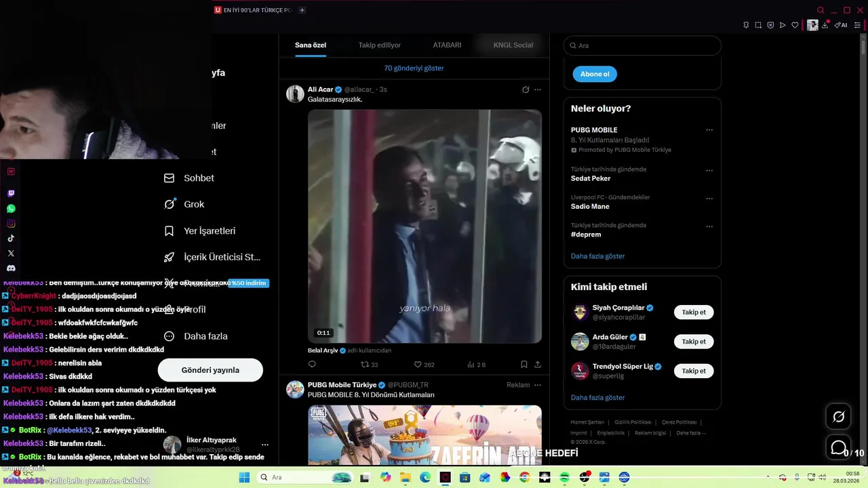Click the pin icon in the browser toolbar
Viewport: 868px width, 488px height.
(746, 25)
